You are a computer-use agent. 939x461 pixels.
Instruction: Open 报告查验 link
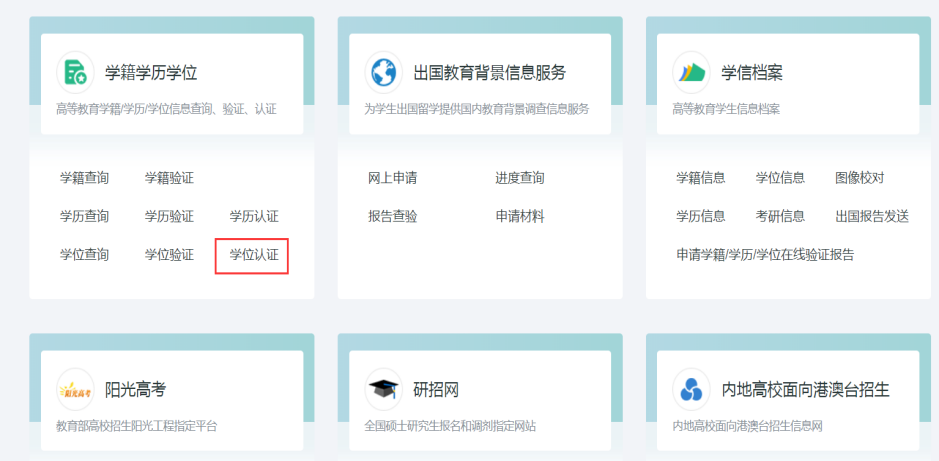pyautogui.click(x=392, y=216)
